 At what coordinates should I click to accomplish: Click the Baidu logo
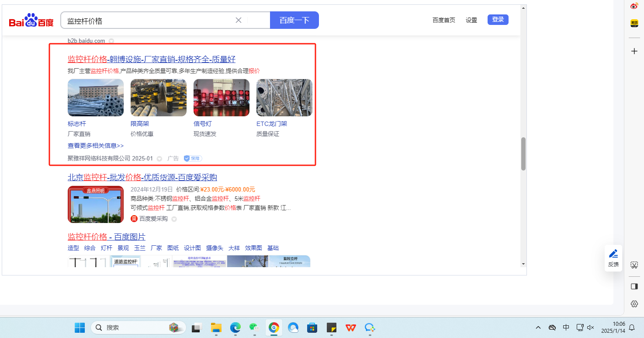(31, 21)
